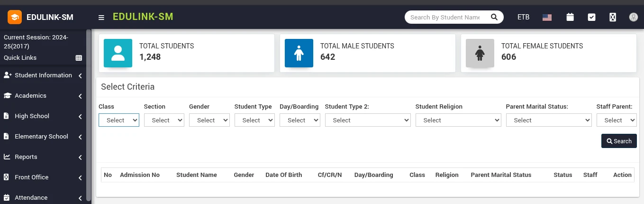Open the checked task list icon in header
The height and width of the screenshot is (204, 644).
click(x=591, y=17)
